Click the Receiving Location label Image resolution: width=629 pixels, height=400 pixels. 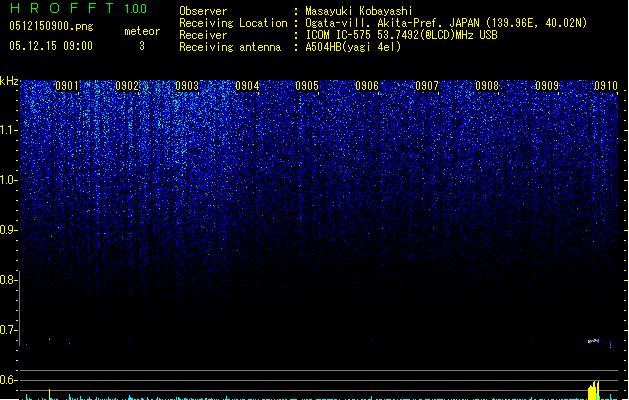click(233, 23)
